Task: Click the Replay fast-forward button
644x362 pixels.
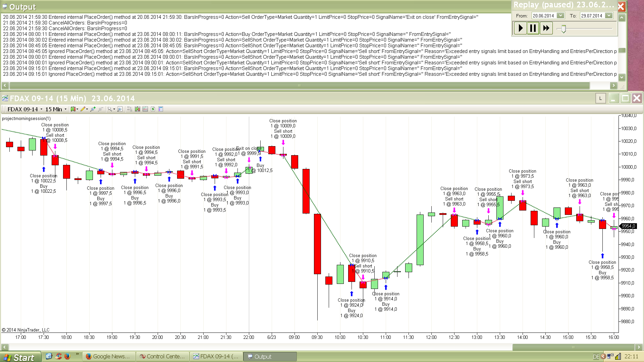Action: [x=546, y=28]
